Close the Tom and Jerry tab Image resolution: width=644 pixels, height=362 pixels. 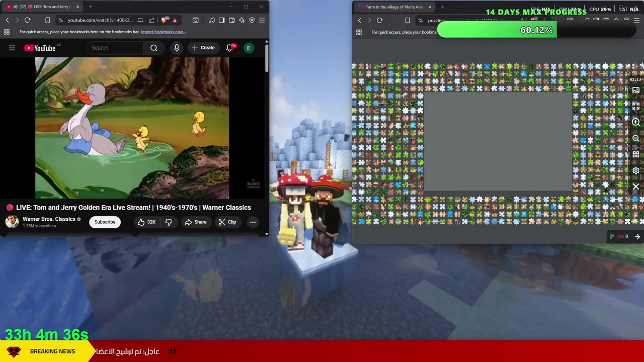(78, 7)
